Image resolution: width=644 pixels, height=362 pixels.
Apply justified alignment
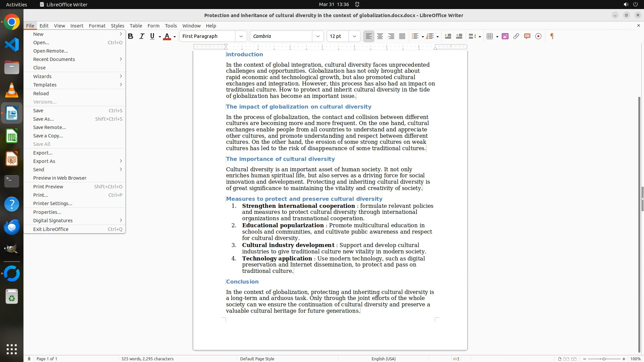tap(402, 36)
